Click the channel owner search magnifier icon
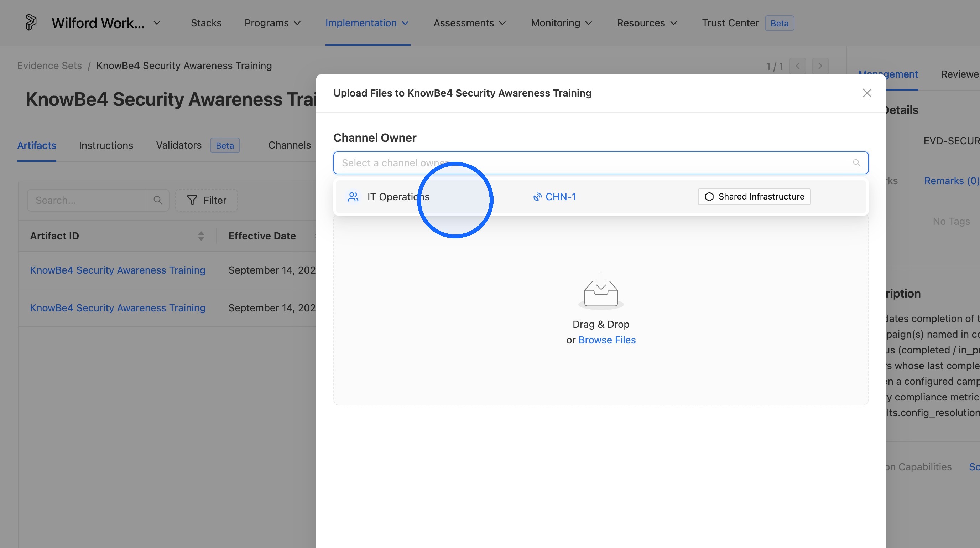 (x=856, y=163)
